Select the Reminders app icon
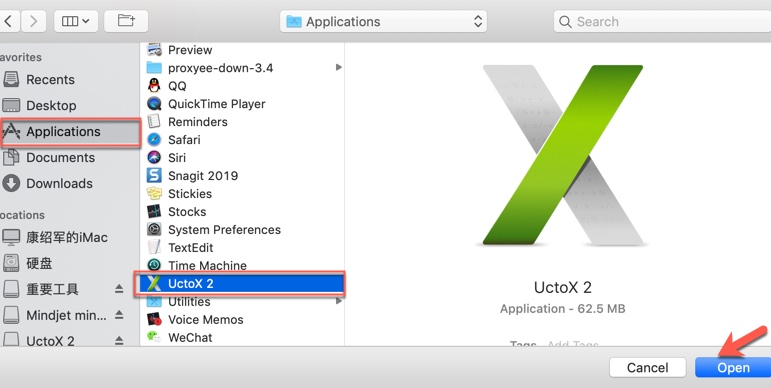 [154, 121]
